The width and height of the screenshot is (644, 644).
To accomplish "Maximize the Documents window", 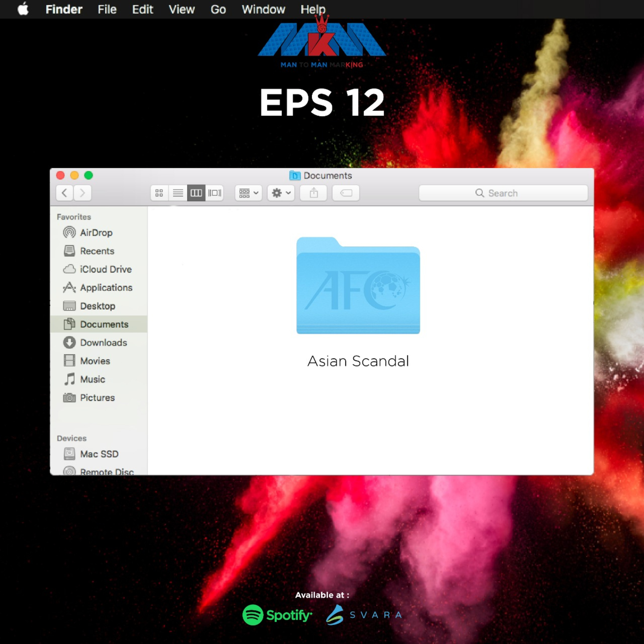I will (89, 175).
